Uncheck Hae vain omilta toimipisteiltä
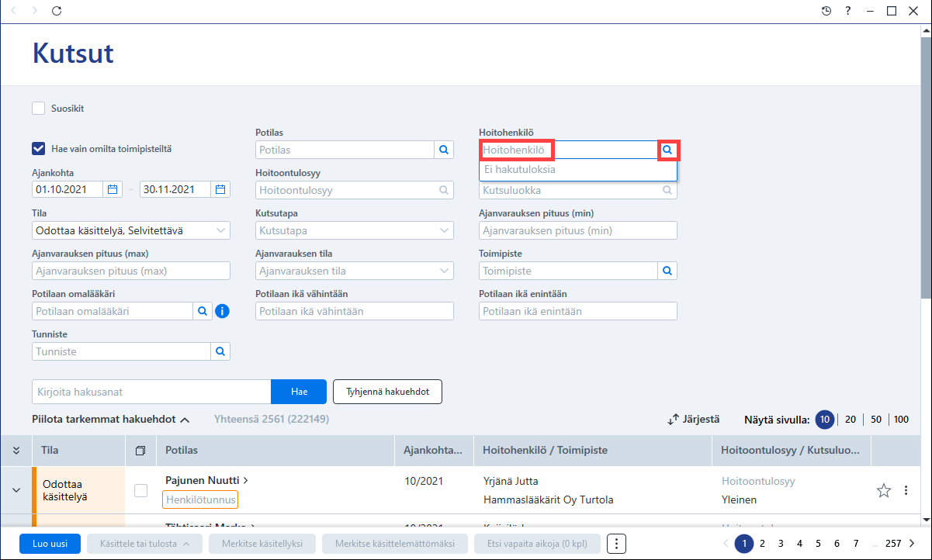Screen dimensions: 932x560 (x=39, y=149)
